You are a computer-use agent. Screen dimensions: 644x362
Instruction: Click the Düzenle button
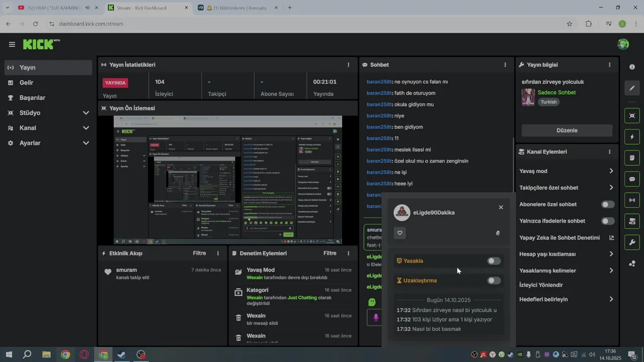pos(567,130)
